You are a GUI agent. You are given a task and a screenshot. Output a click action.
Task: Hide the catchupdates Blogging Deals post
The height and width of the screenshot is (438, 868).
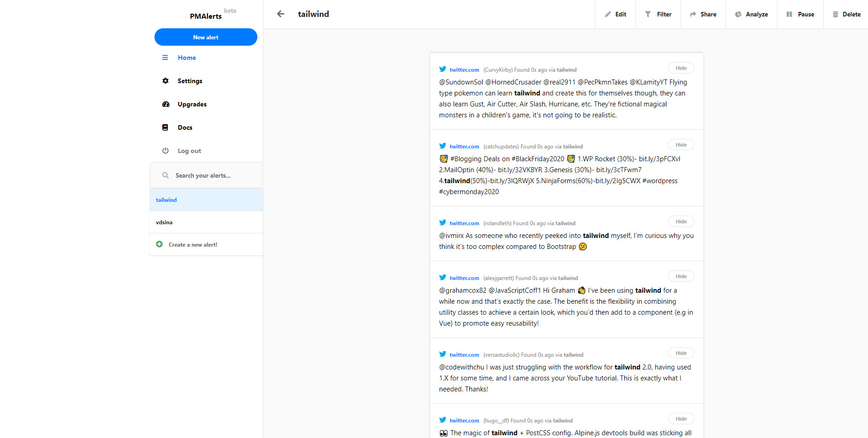click(x=681, y=145)
